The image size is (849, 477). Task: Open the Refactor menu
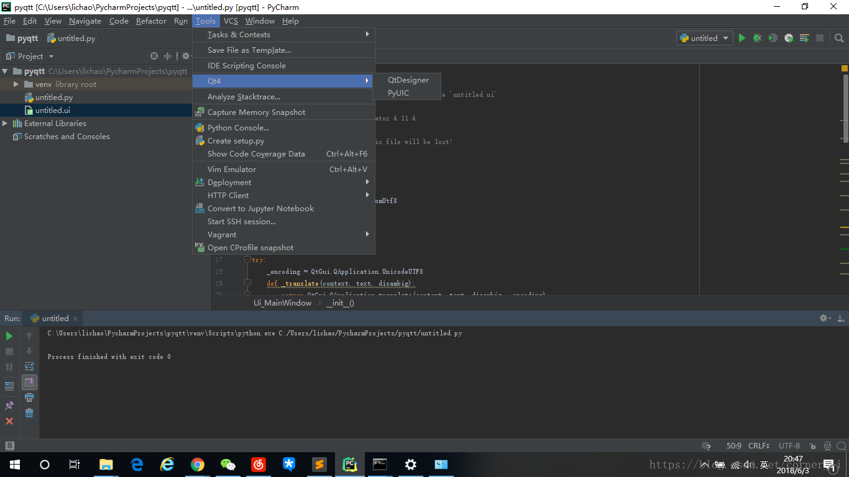pos(151,21)
